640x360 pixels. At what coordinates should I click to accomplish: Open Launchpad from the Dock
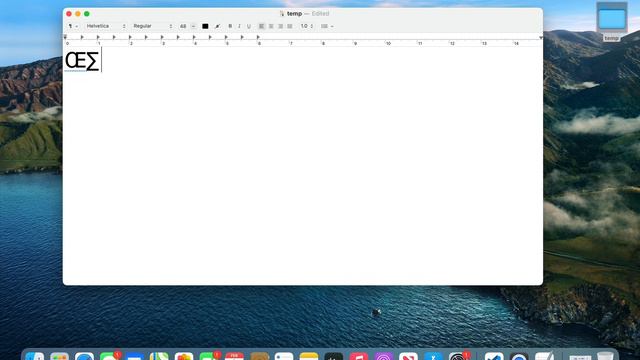point(60,356)
